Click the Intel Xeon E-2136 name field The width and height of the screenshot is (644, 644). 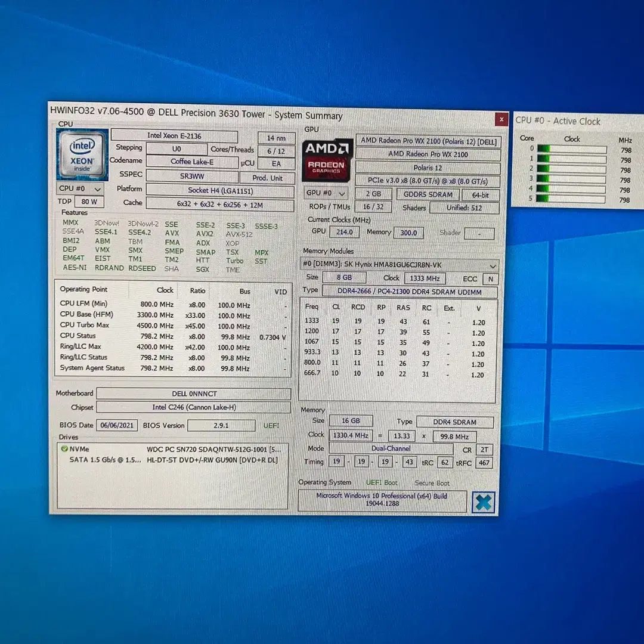174,136
